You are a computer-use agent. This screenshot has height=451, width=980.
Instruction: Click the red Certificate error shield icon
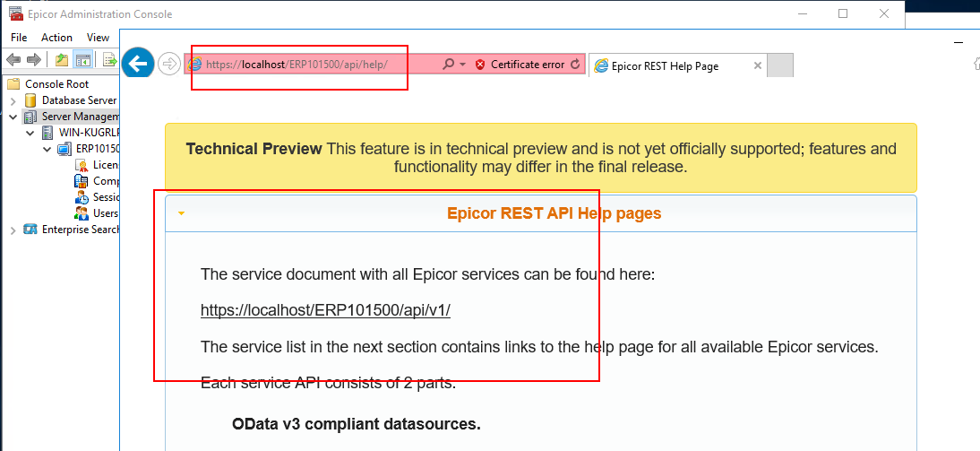coord(480,65)
